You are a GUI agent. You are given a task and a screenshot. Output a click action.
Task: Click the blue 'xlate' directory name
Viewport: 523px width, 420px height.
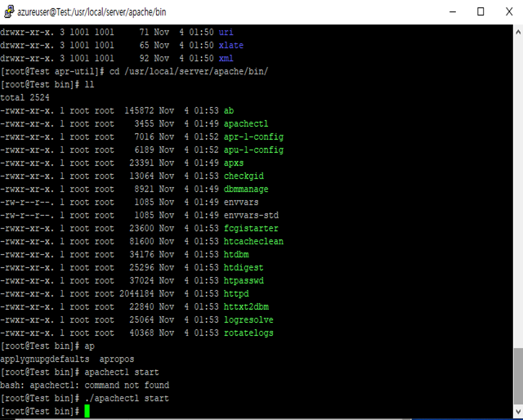point(230,46)
